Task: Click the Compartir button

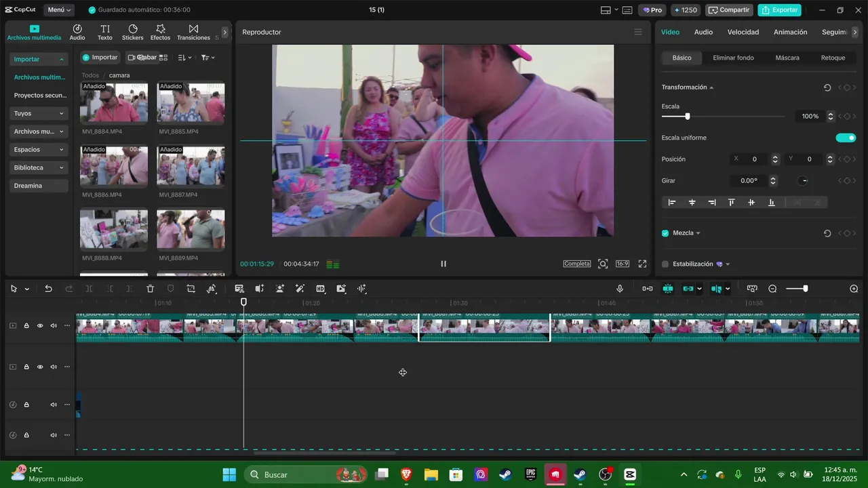Action: (730, 10)
